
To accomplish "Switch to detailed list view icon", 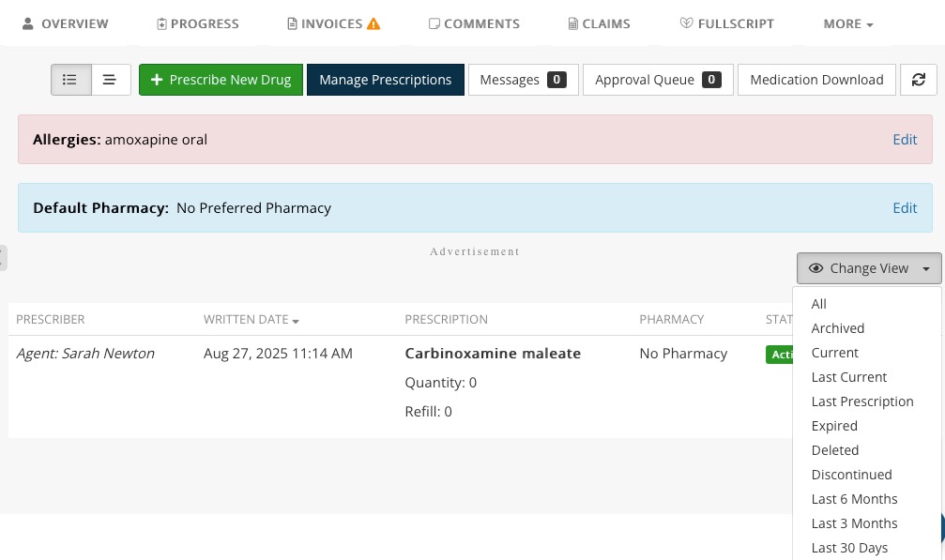I will [71, 80].
